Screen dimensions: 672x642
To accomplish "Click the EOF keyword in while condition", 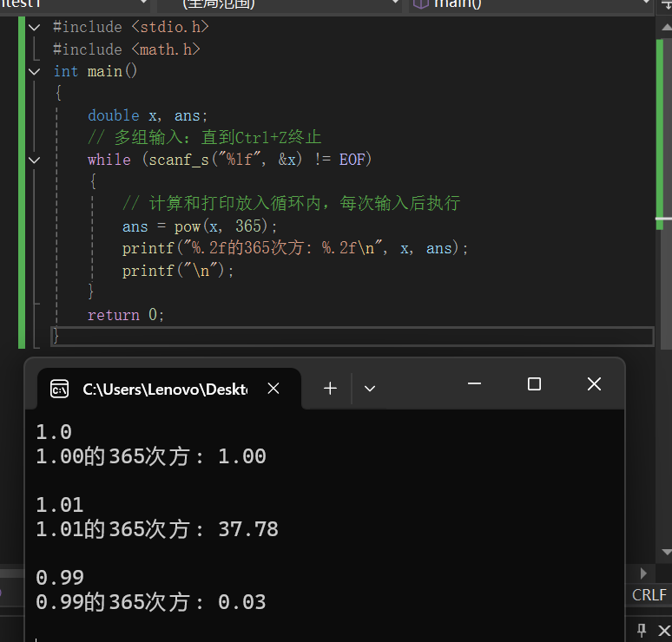I will click(352, 160).
